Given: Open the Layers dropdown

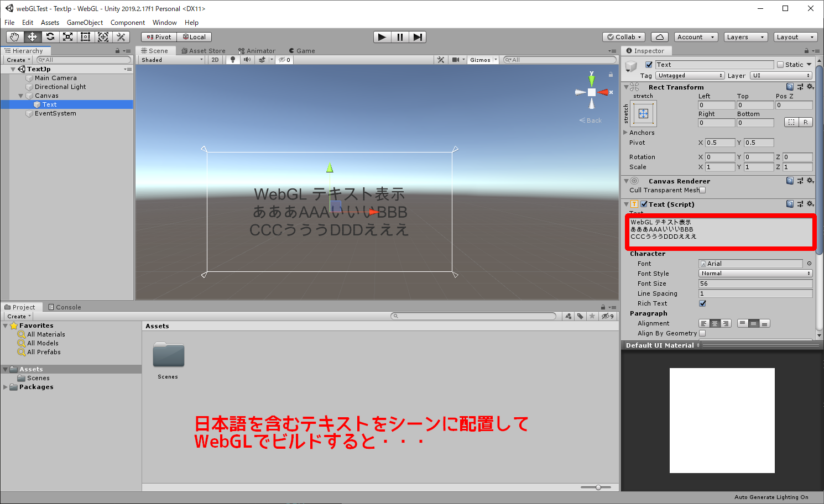Looking at the screenshot, I should [x=745, y=37].
